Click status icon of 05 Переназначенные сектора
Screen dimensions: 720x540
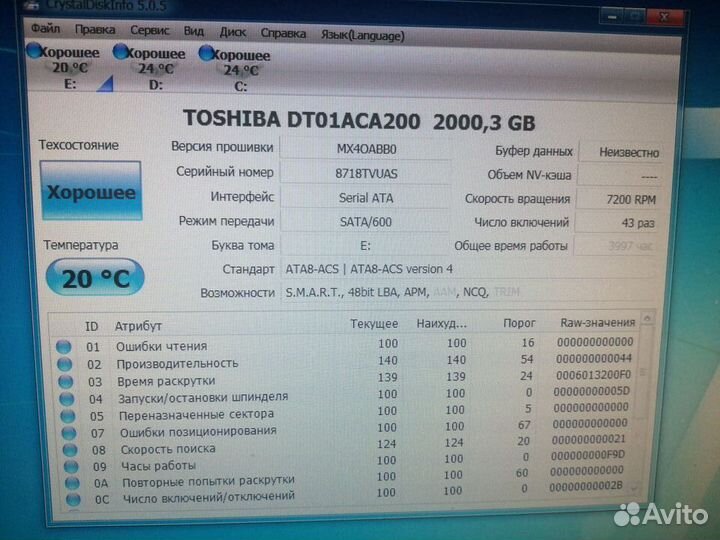(x=68, y=416)
